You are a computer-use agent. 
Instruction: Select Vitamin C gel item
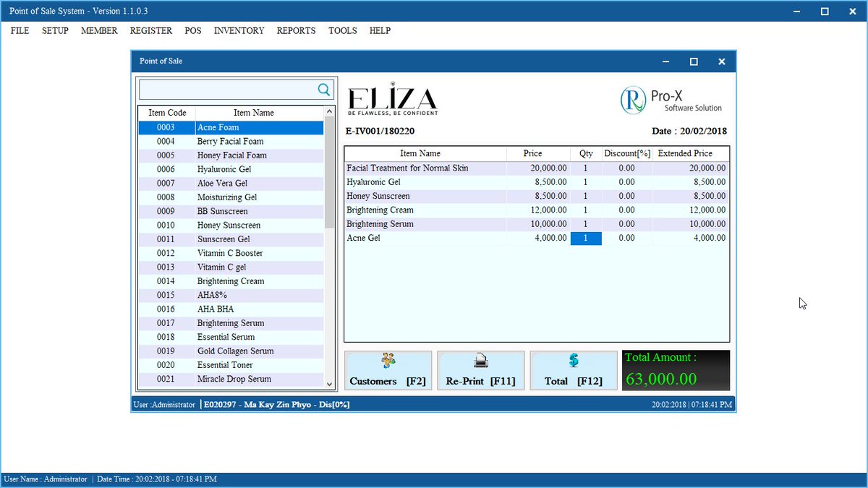click(231, 267)
